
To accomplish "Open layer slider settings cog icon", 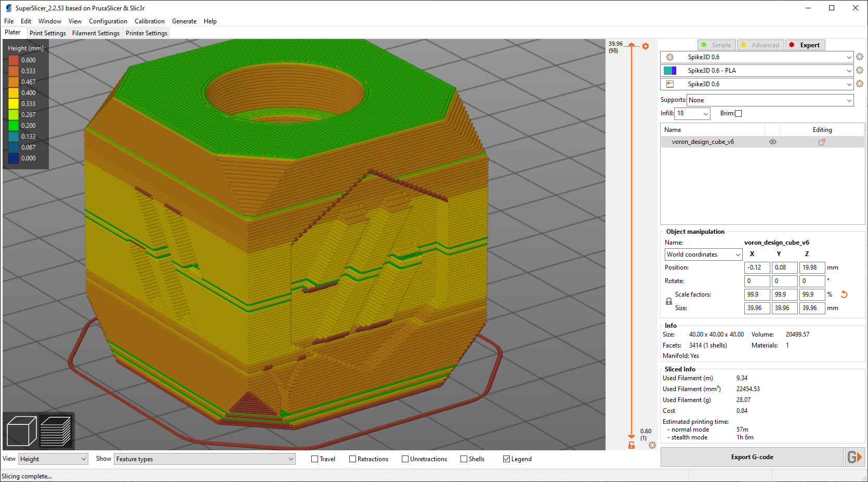I will pyautogui.click(x=652, y=445).
